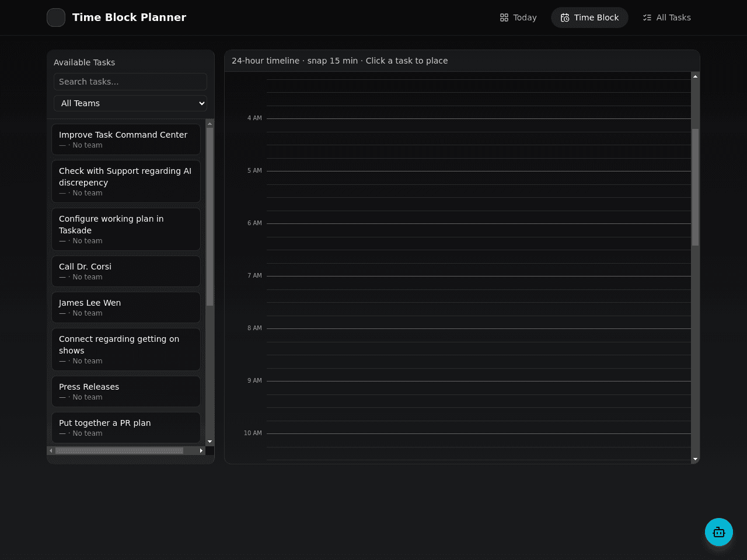Image resolution: width=747 pixels, height=560 pixels.
Task: Click the James Lee Wen task card
Action: click(x=126, y=307)
